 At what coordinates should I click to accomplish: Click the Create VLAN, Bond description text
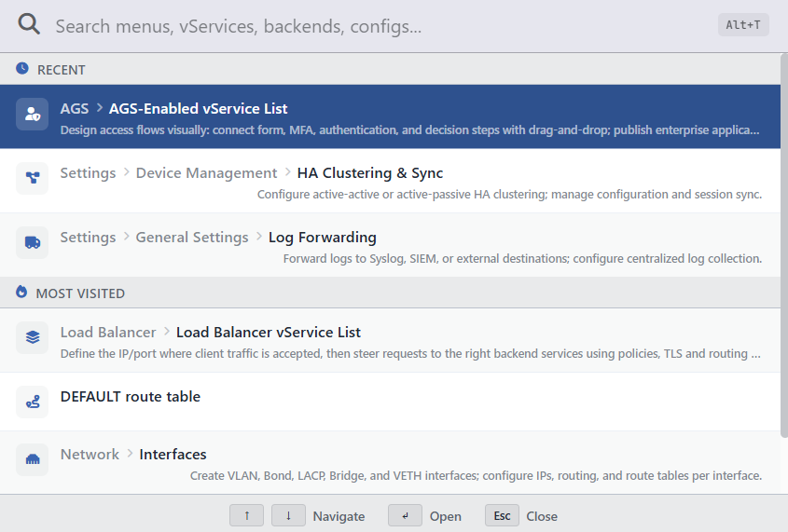click(x=476, y=475)
